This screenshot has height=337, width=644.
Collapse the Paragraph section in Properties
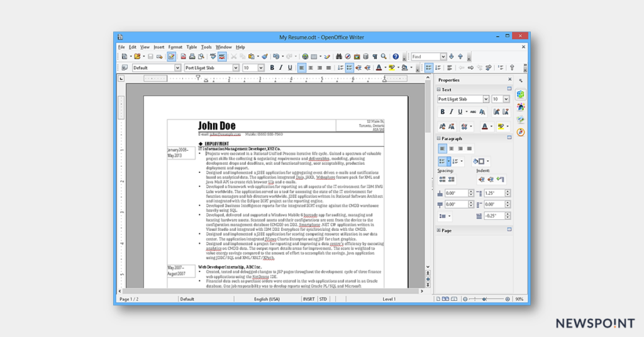tap(438, 138)
